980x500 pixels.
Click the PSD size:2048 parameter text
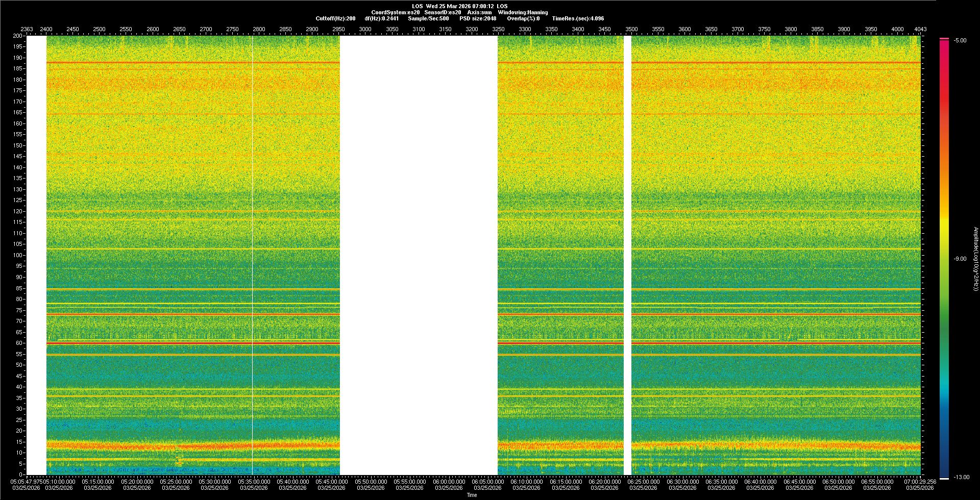[478, 18]
